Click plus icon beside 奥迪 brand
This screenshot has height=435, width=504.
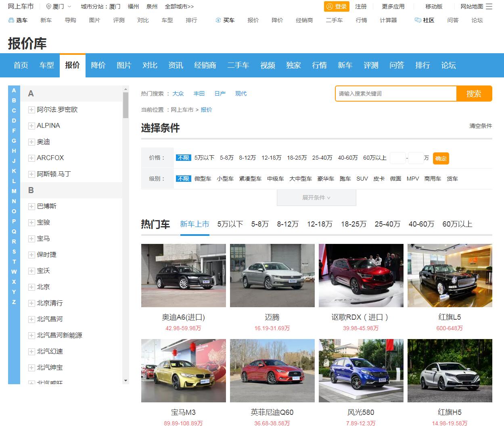[x=31, y=142]
